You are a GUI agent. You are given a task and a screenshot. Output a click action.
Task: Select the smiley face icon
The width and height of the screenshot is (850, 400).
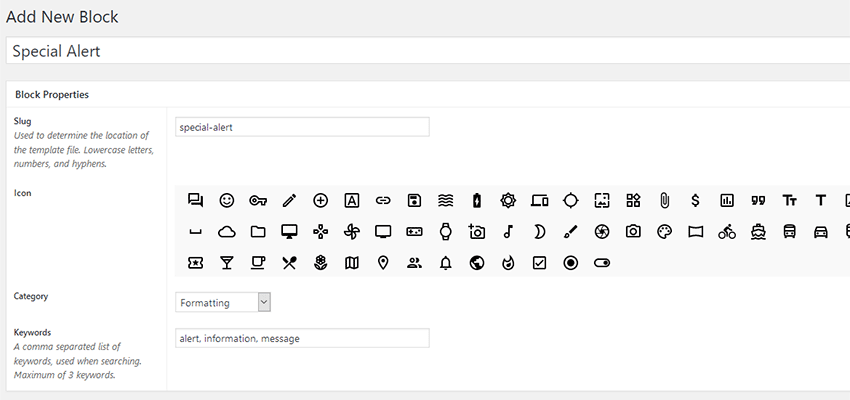point(227,200)
